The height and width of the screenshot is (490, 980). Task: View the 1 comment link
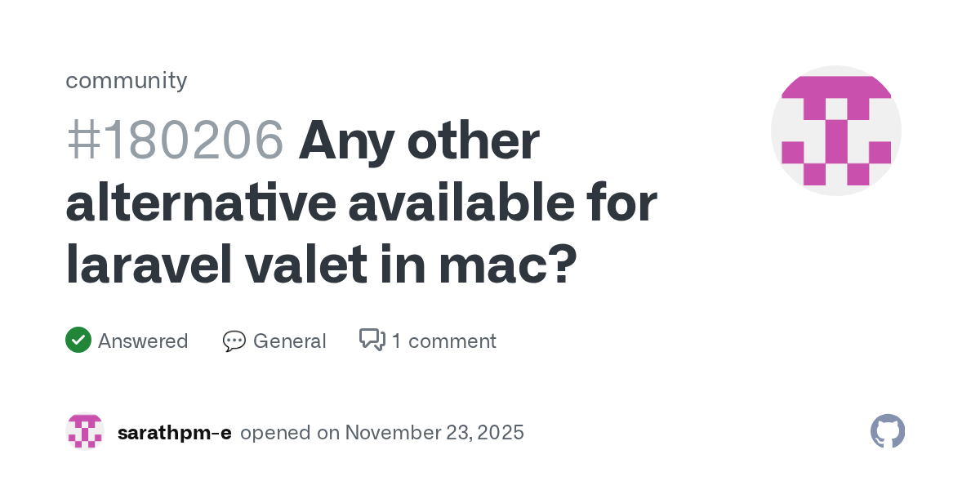point(443,341)
